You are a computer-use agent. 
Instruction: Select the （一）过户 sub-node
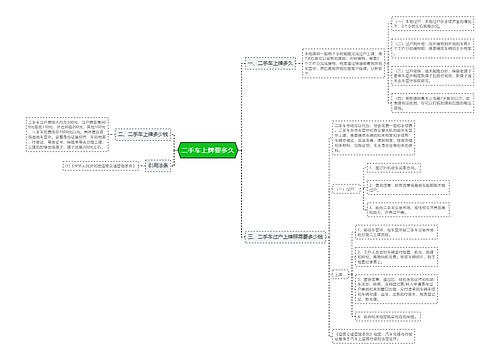point(346,189)
